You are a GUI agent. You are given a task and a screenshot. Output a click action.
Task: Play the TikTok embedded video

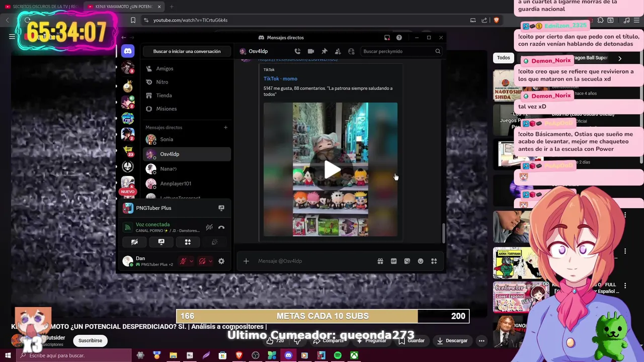[331, 170]
